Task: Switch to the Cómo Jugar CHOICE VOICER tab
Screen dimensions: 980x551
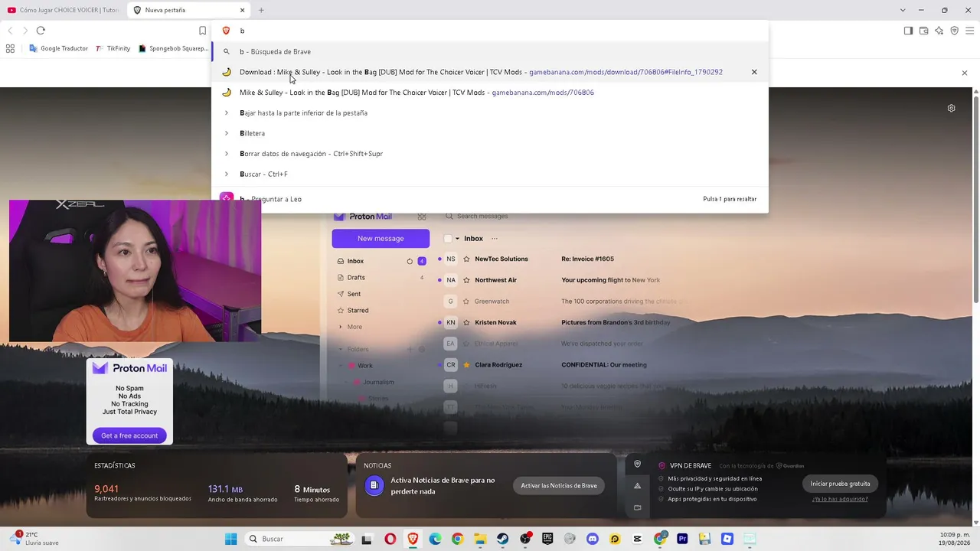Action: point(63,10)
